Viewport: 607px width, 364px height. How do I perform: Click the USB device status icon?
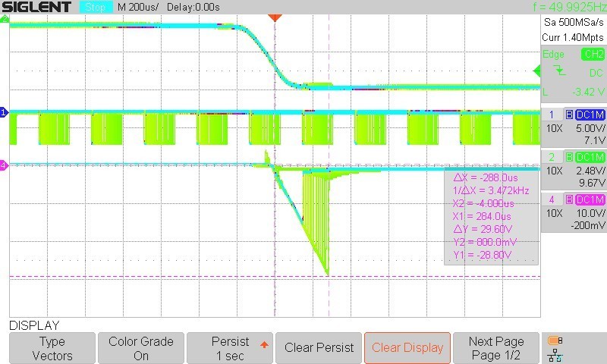[x=555, y=340]
